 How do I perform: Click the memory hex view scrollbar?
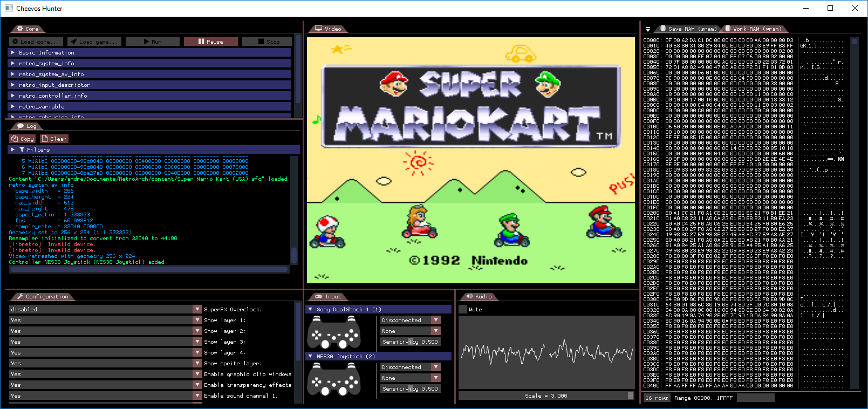[x=854, y=213]
